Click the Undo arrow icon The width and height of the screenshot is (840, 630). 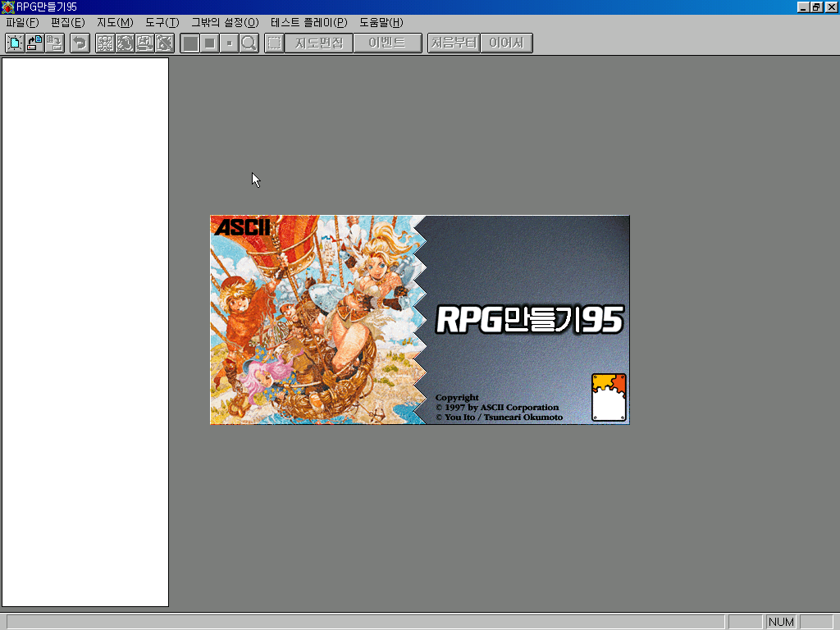(80, 43)
